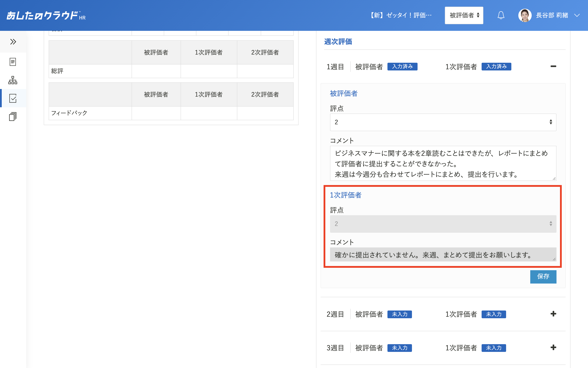Open the copy documents sidebar icon
The width and height of the screenshot is (588, 368).
13,117
